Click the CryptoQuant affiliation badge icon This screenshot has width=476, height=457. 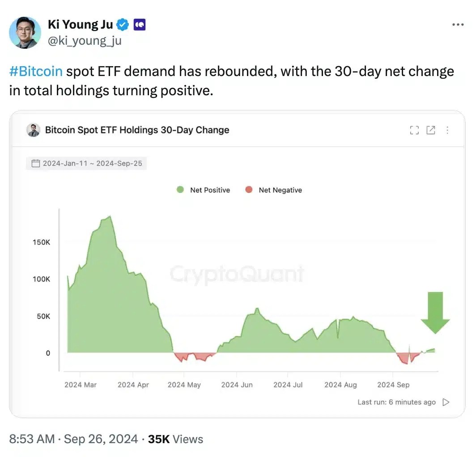[x=140, y=25]
